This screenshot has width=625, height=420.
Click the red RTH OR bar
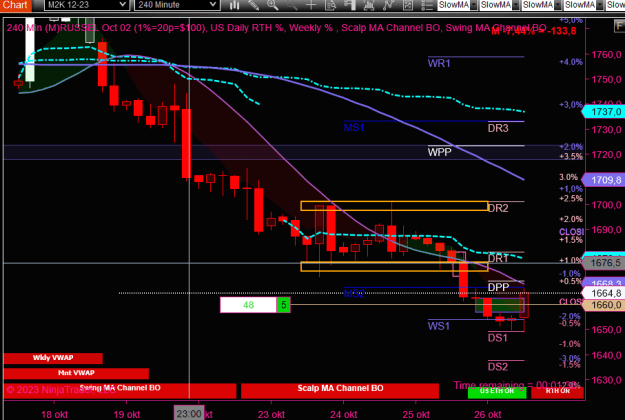tap(557, 392)
